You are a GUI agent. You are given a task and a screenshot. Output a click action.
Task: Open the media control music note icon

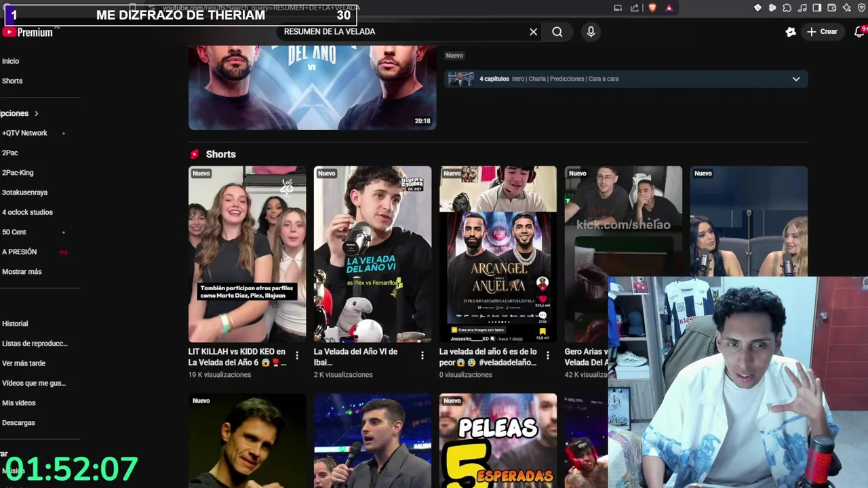tap(802, 7)
